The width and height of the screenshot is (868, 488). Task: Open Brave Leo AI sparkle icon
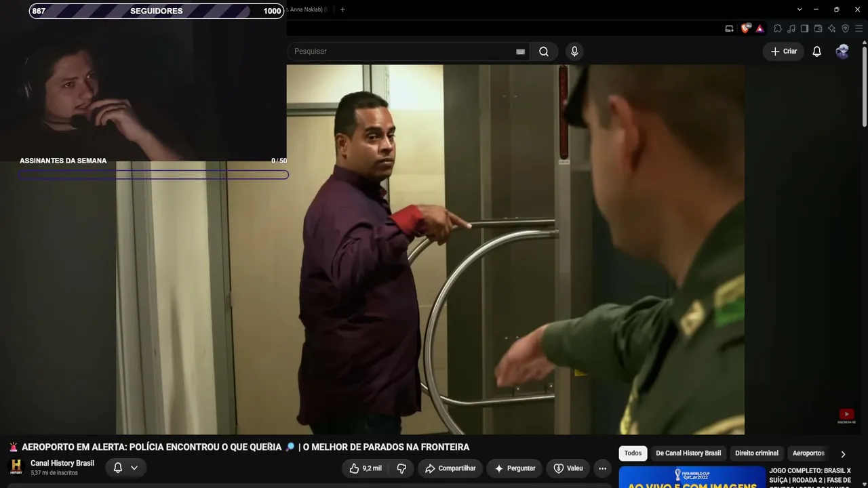831,28
